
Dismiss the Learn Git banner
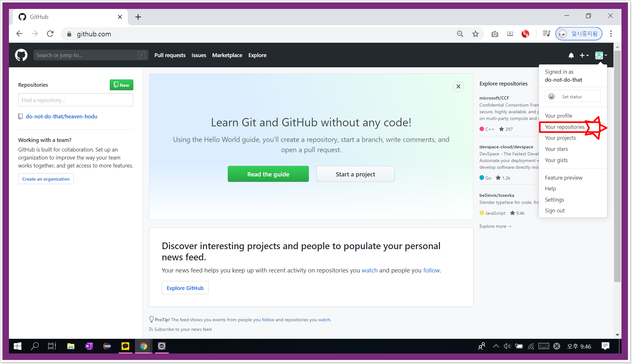[x=458, y=86]
